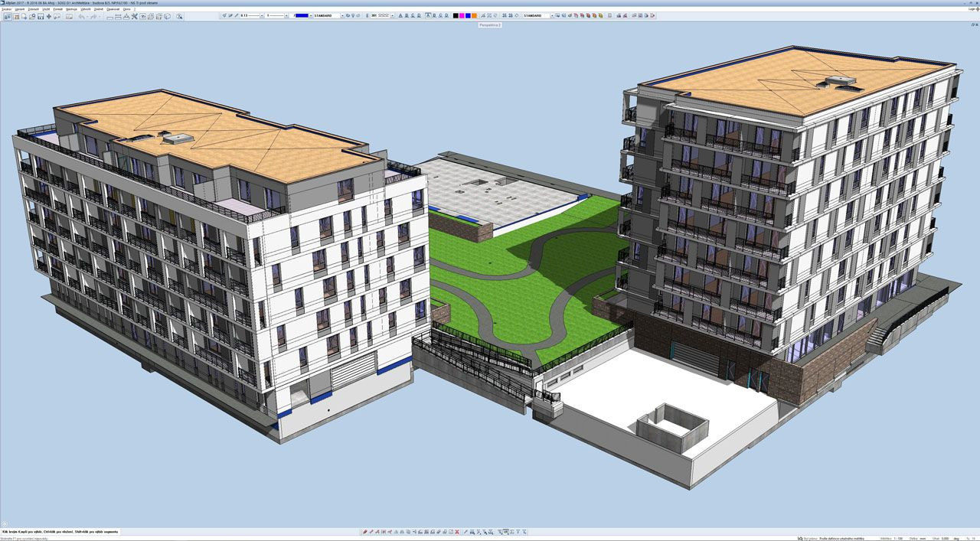Click the first pencil icon in bottom toolbar
980x541 pixels.
(x=364, y=532)
